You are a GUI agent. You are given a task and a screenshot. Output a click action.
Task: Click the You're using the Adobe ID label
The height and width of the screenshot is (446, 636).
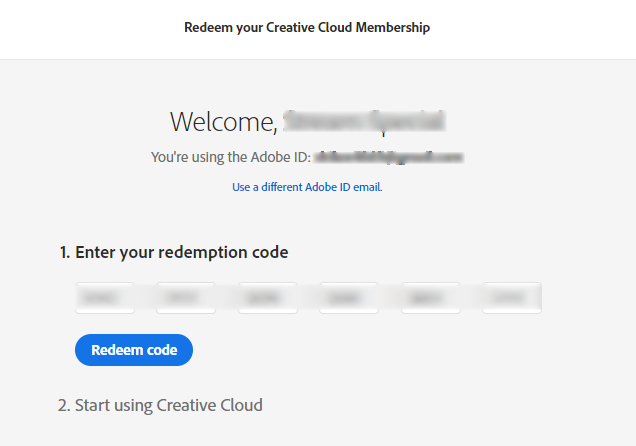point(231,157)
